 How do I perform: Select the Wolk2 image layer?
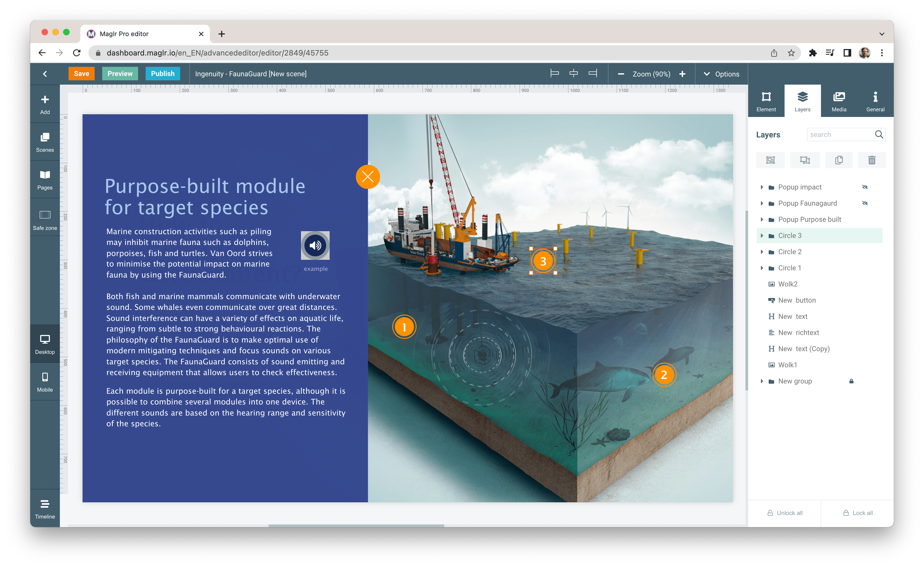[819, 284]
